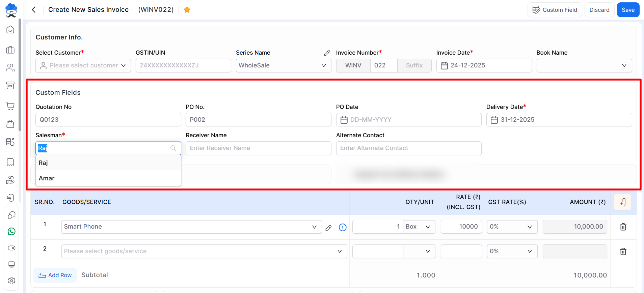Click the pencil icon next to Series Name
This screenshot has width=644, height=293.
coord(327,53)
